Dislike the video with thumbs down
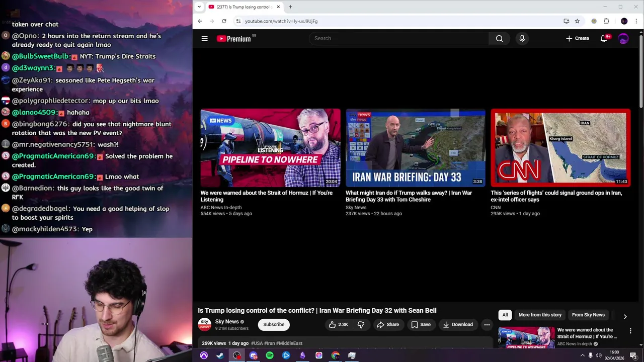Screen dimensions: 644x362 coord(361,325)
